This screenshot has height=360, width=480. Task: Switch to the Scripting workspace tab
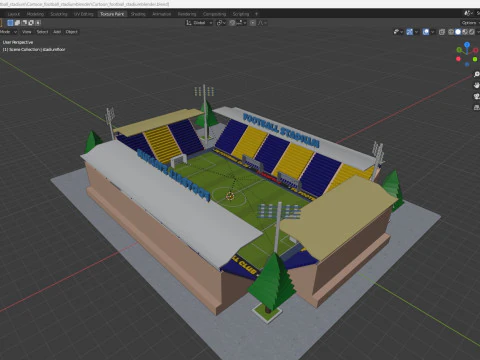point(241,14)
